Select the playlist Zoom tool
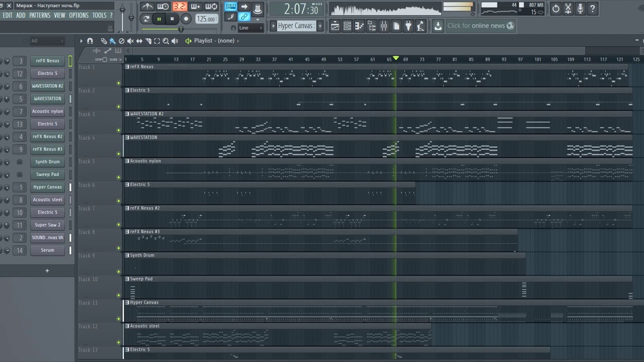This screenshot has width=644, height=362. (x=166, y=41)
